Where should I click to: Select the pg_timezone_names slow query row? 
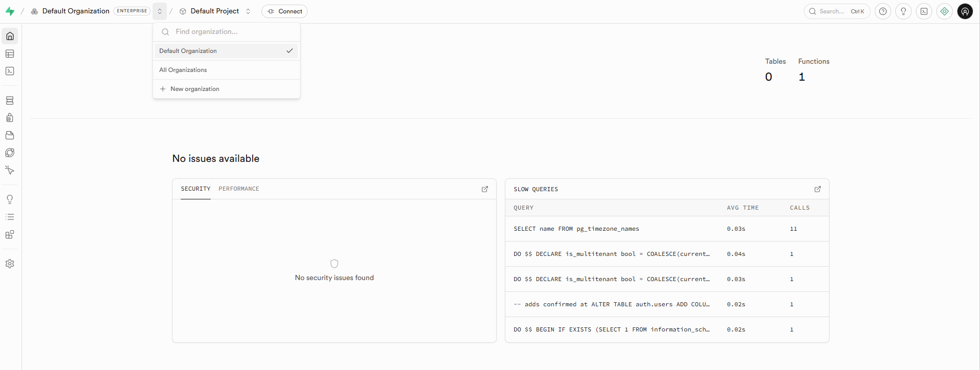667,229
